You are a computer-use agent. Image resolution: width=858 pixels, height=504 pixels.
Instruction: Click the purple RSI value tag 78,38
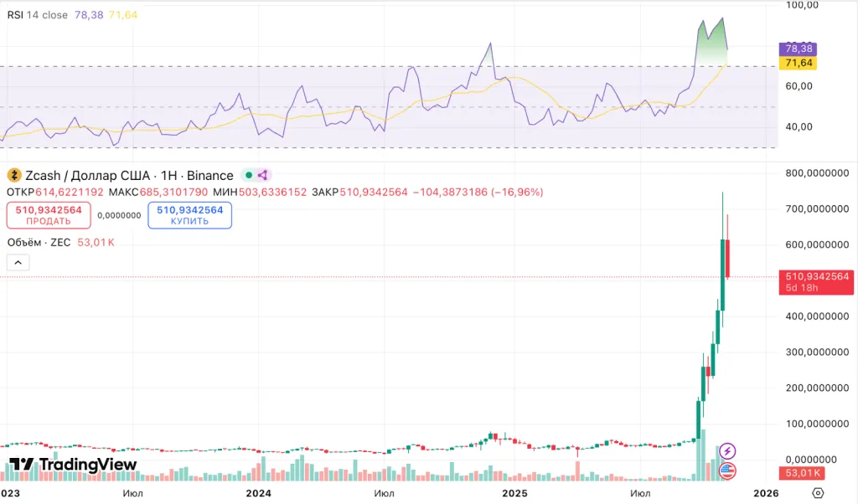796,49
